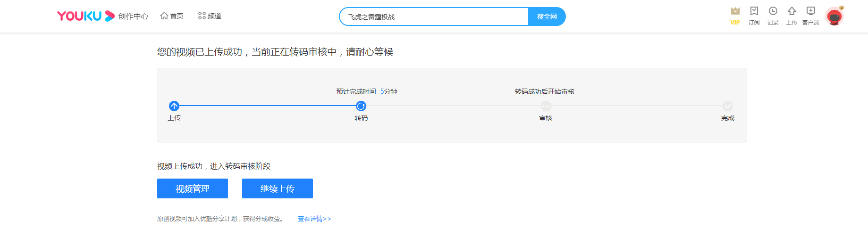Screen dimensions: 868x237
Task: Click the 审核 review step icon
Action: pos(546,106)
